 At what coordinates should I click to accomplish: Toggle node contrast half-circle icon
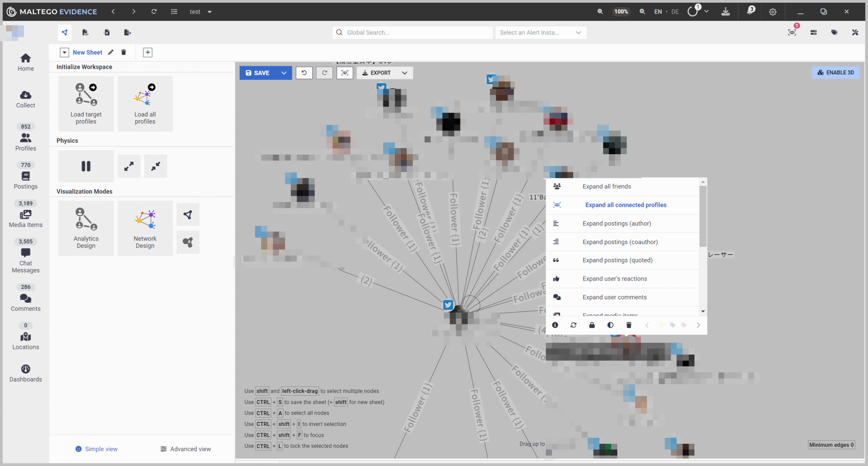(x=610, y=325)
